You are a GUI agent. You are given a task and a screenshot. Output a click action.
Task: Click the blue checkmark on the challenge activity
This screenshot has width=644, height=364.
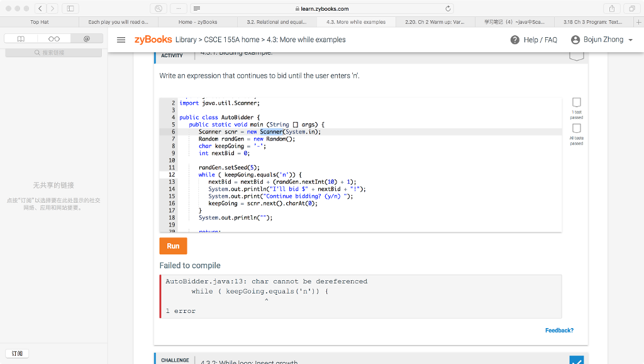(x=576, y=360)
